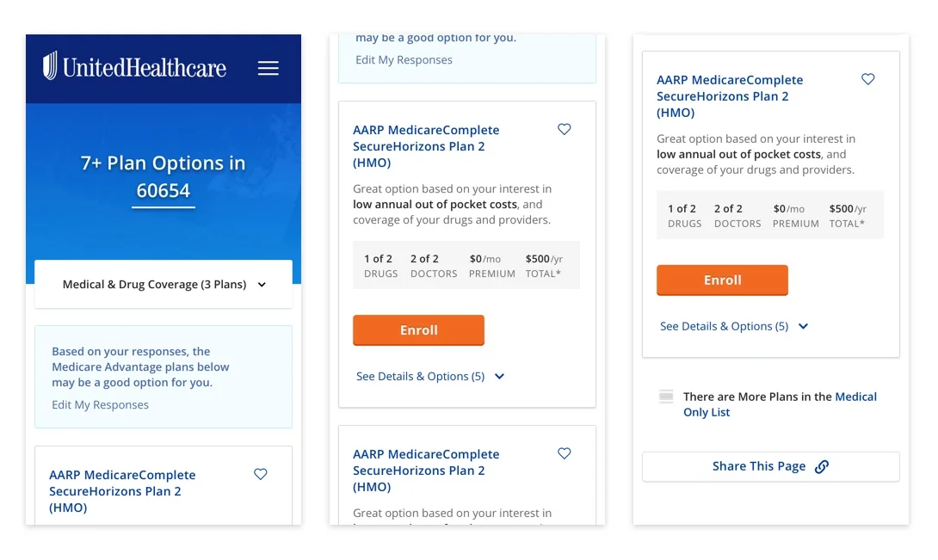The width and height of the screenshot is (938, 560).
Task: Open the hamburger menu icon
Action: click(x=268, y=68)
